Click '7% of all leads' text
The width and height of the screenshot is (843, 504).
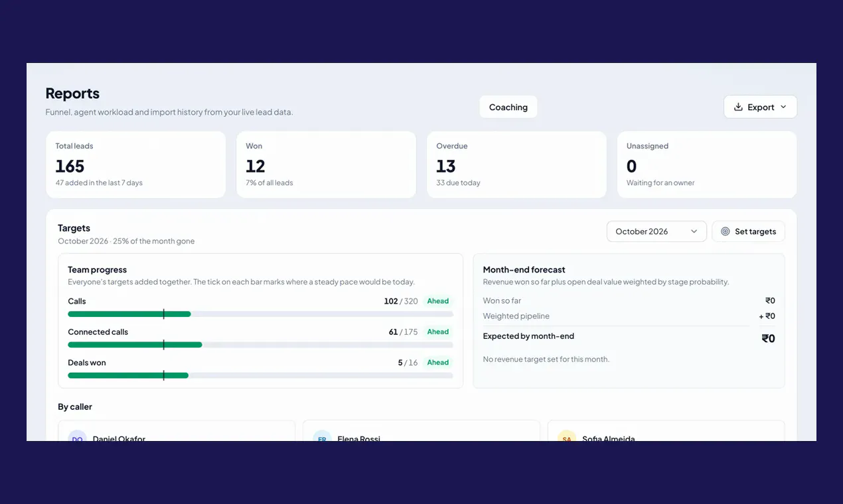269,183
